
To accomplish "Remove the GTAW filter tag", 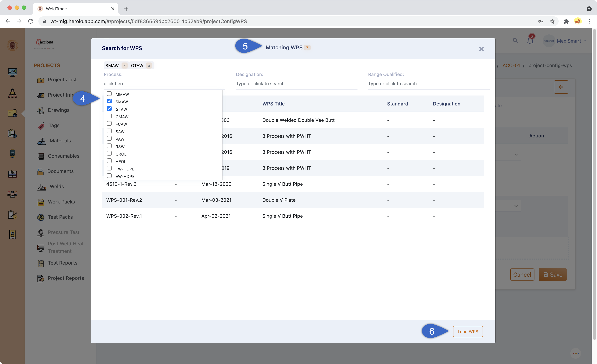I will pos(149,66).
